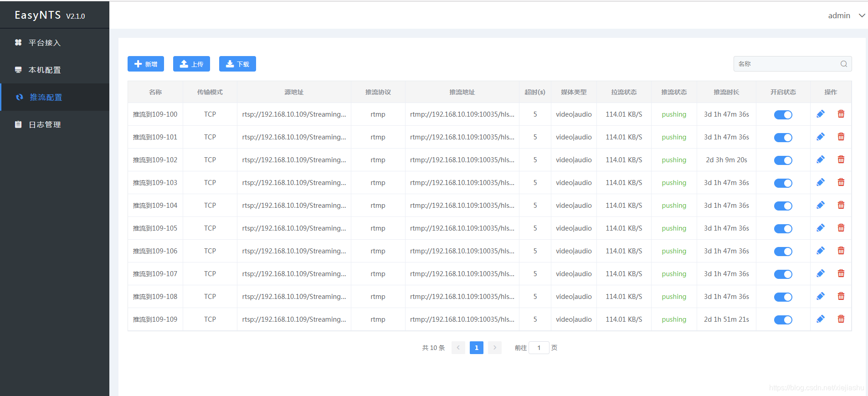This screenshot has width=868, height=396.
Task: Delete the 推流到109-106 row with trash icon
Action: click(x=841, y=251)
